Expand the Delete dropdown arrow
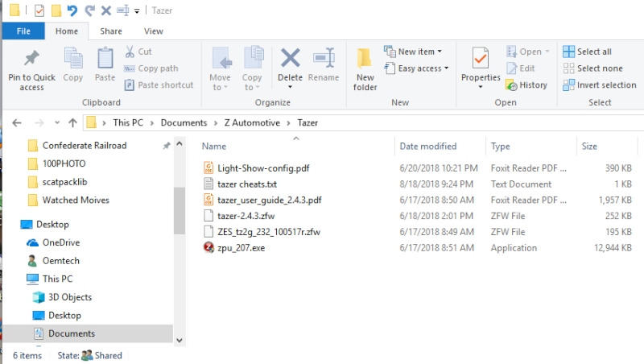 [290, 87]
